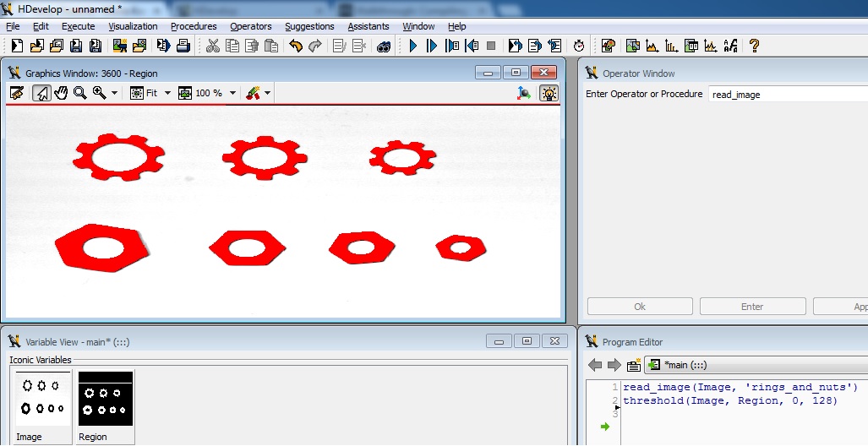Viewport: 868px width, 446px height.
Task: Open the Feature Histogram tool
Action: point(671,46)
